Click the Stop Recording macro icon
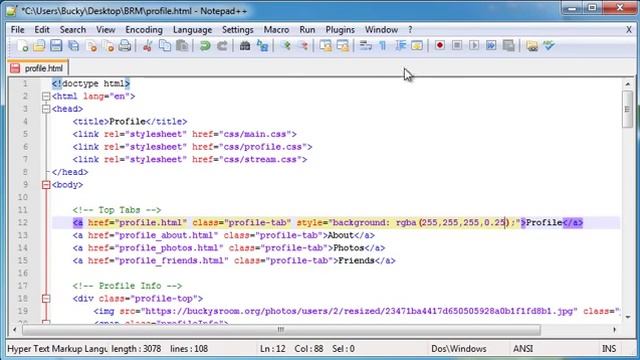Image resolution: width=640 pixels, height=360 pixels. 457,46
